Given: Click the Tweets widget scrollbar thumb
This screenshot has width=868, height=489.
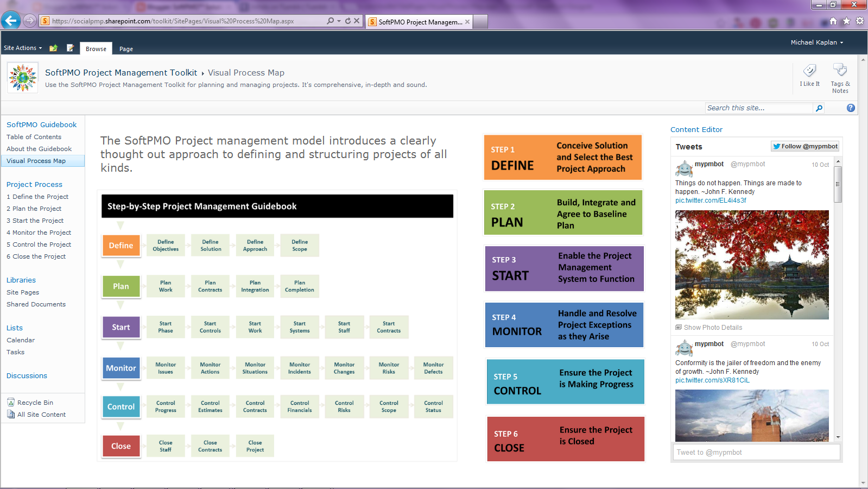Looking at the screenshot, I should (838, 184).
